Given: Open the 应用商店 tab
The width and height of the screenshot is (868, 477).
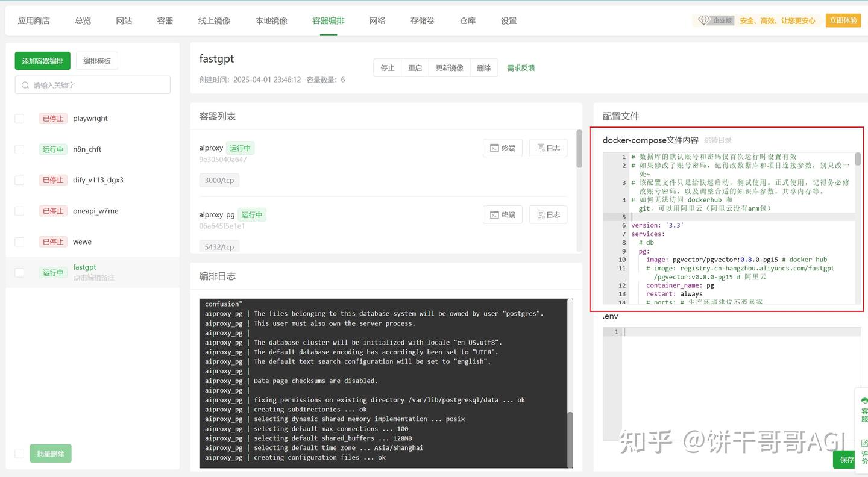Looking at the screenshot, I should [x=34, y=20].
